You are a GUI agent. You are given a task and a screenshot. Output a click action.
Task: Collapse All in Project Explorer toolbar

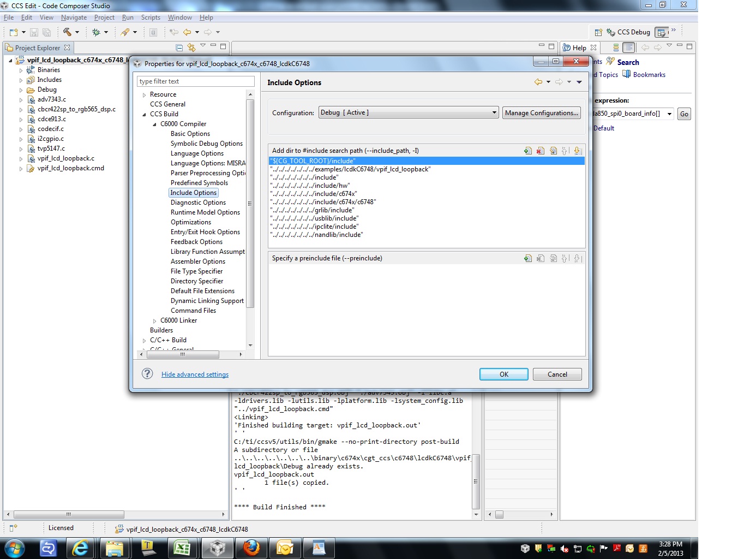179,47
